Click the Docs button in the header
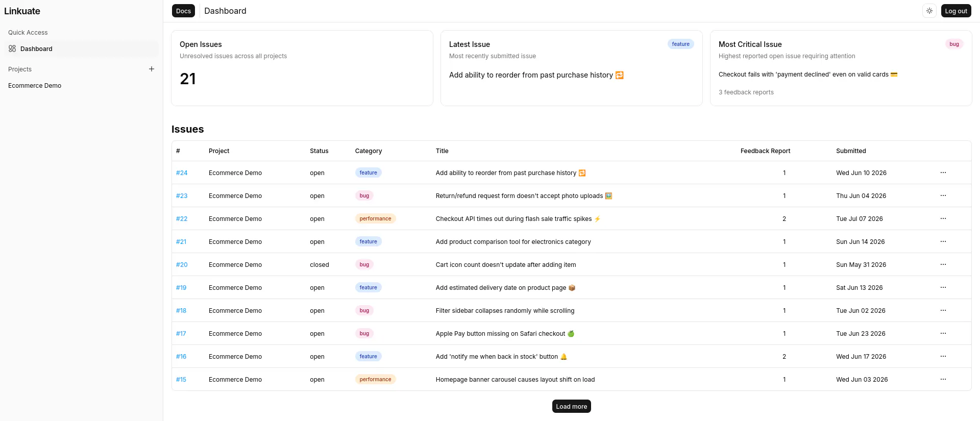Screen dimensions: 980x421 183,11
